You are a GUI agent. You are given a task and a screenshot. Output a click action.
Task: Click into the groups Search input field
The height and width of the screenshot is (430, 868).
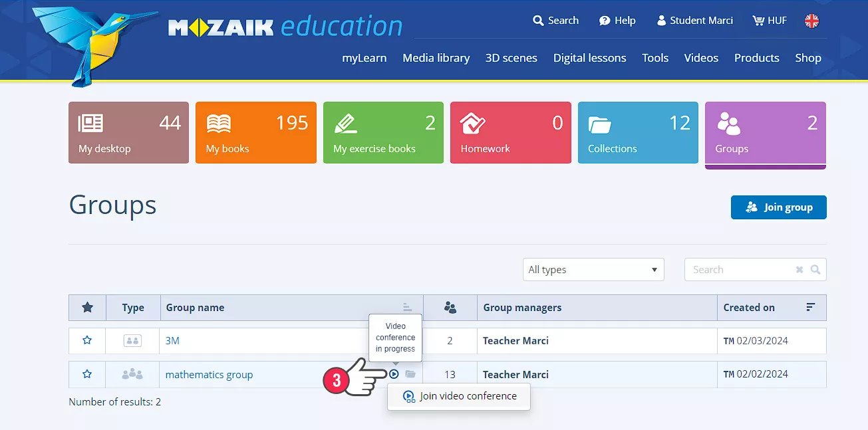(740, 270)
